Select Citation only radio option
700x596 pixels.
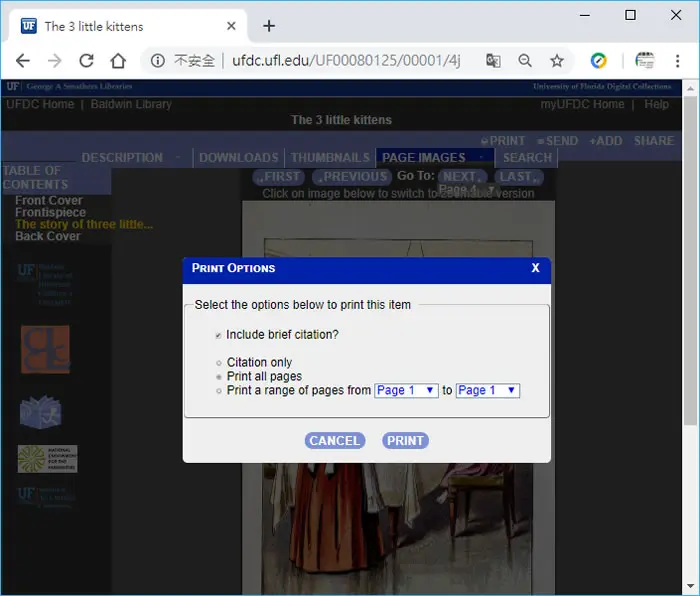pyautogui.click(x=219, y=363)
